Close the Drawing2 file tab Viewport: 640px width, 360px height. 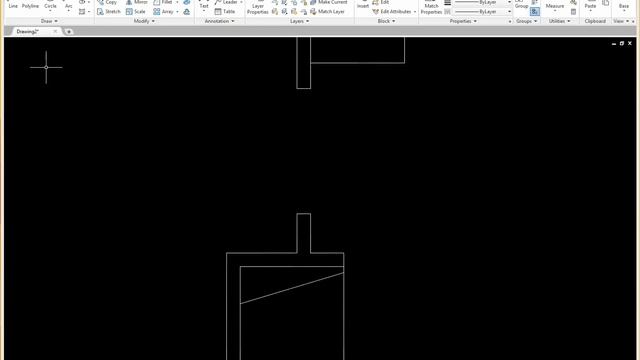coord(55,31)
